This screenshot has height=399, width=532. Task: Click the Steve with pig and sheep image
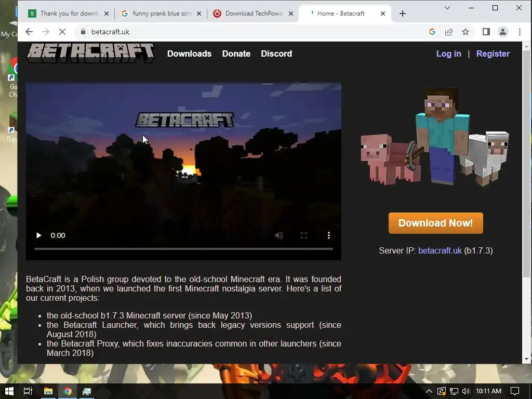435,137
